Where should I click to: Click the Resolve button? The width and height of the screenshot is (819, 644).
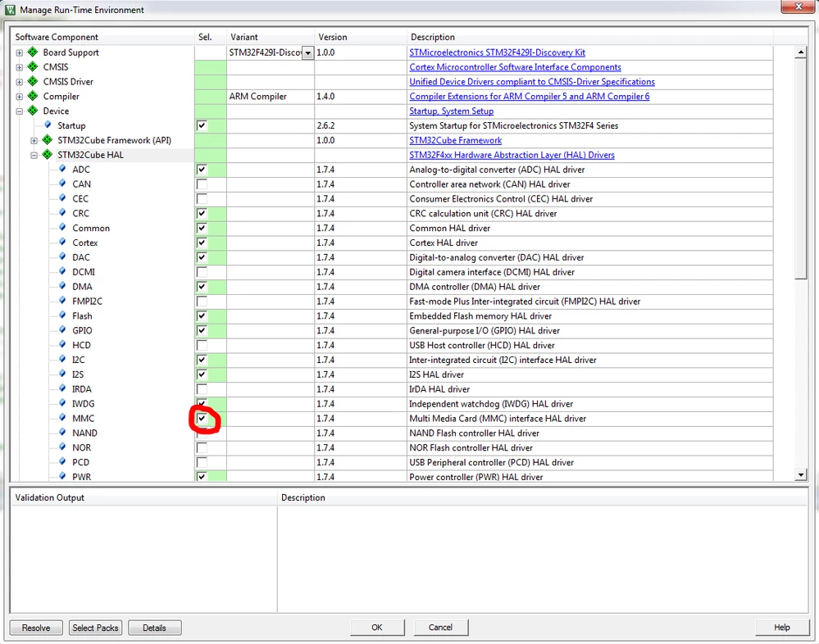36,628
